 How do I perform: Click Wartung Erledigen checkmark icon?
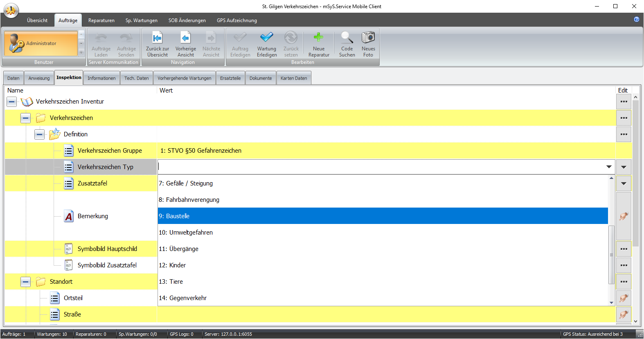point(266,38)
